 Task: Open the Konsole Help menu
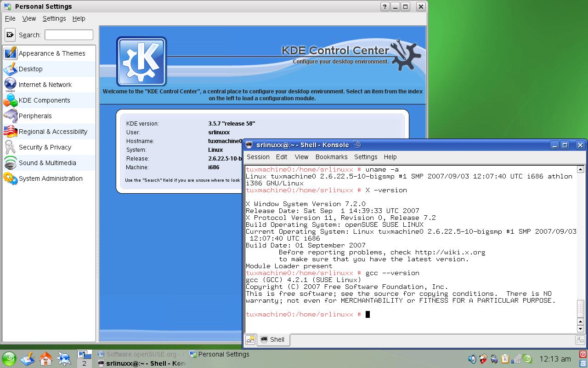coord(390,157)
